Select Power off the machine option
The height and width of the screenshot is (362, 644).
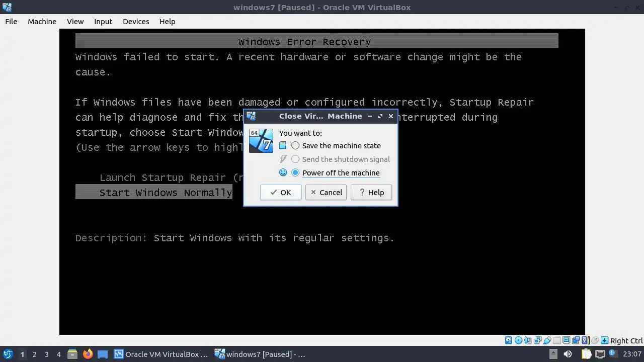pos(336,172)
